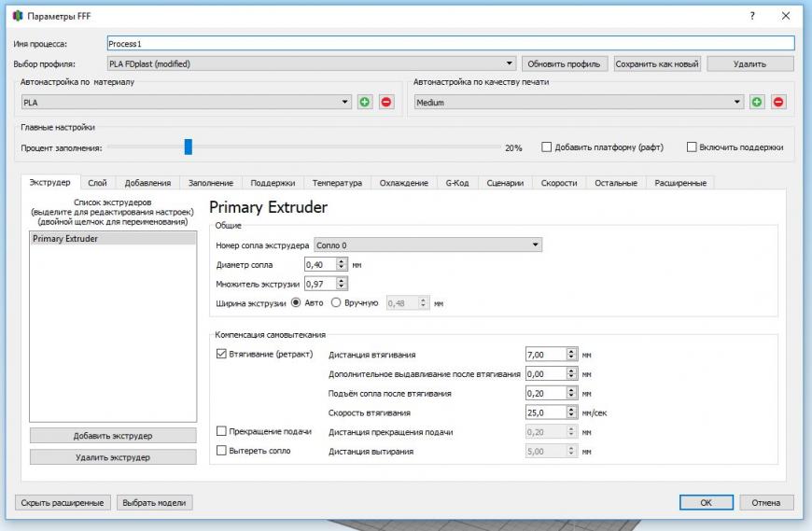Click Скрыть расширенные button
This screenshot has width=812, height=531.
coord(63,502)
